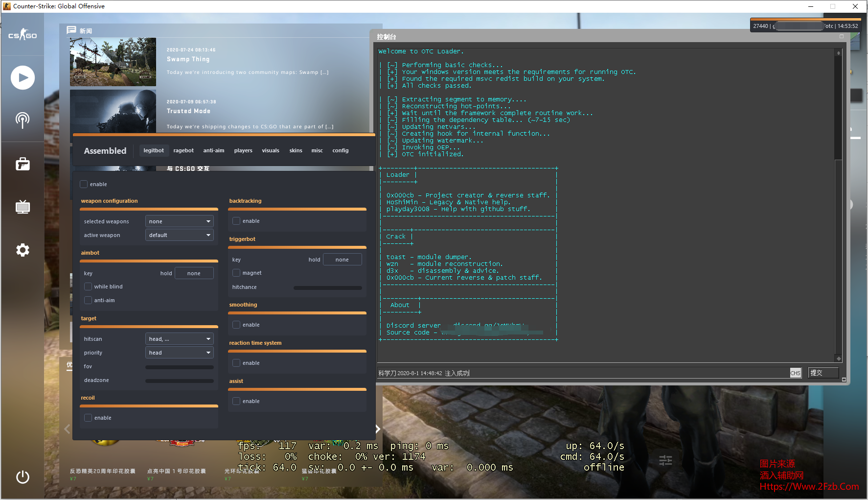Screen dimensions: 868x500
Task: Enable the recoil checkbox
Action: pos(88,418)
